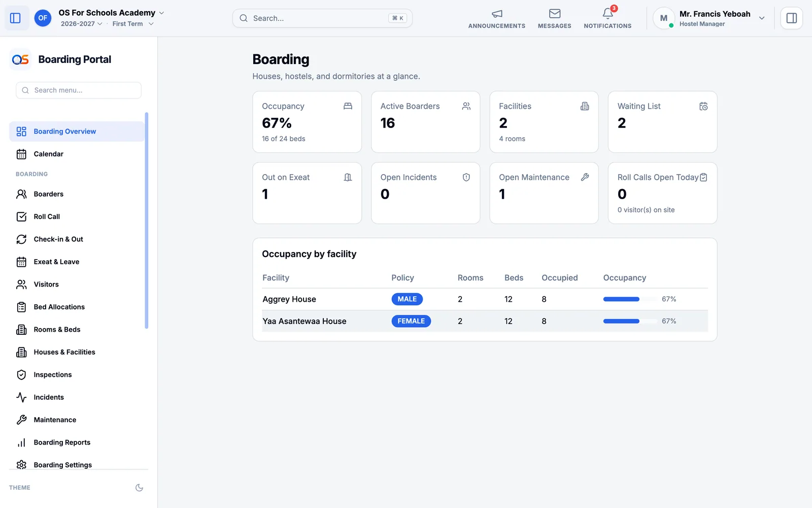
Task: Expand the OS For Schools Academy switcher
Action: tap(112, 13)
